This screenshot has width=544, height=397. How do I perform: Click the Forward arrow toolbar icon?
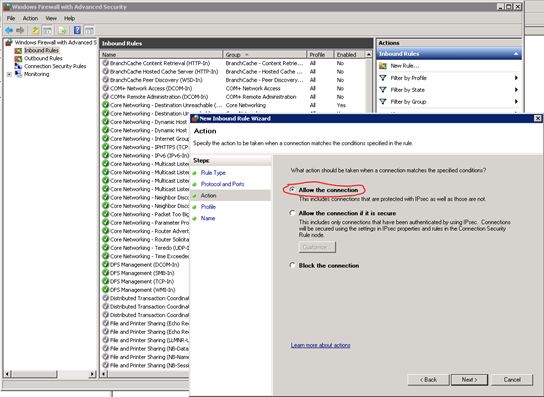pyautogui.click(x=20, y=31)
